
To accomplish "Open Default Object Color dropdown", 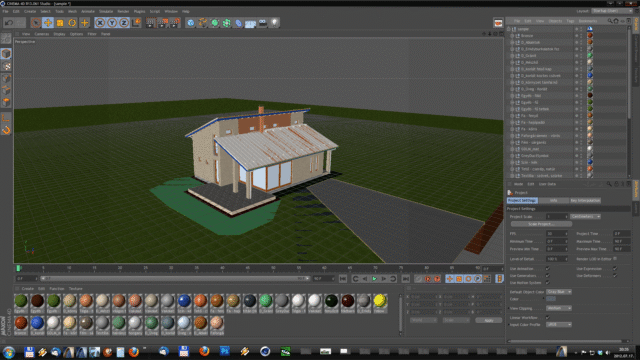I will pos(559,292).
